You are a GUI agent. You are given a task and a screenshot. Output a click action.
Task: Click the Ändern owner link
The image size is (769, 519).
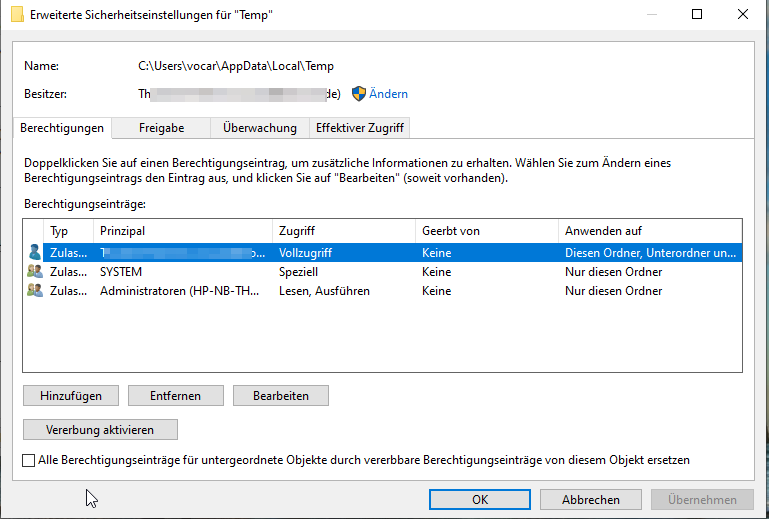click(x=388, y=94)
